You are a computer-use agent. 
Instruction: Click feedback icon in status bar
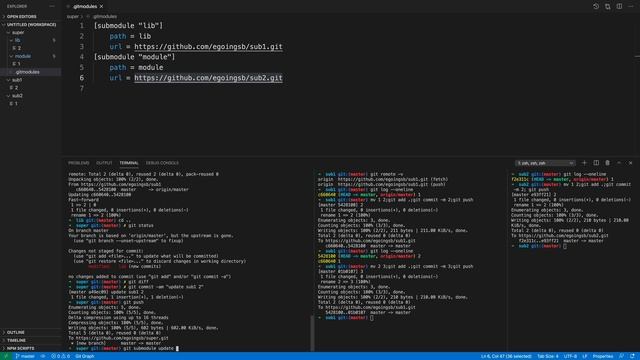[x=621, y=356]
